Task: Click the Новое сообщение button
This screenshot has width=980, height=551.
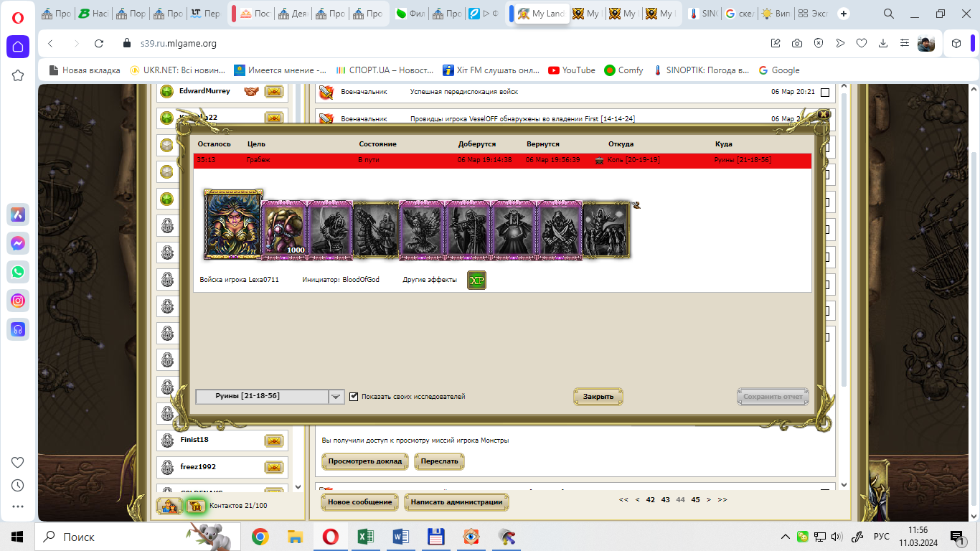Action: pos(360,502)
